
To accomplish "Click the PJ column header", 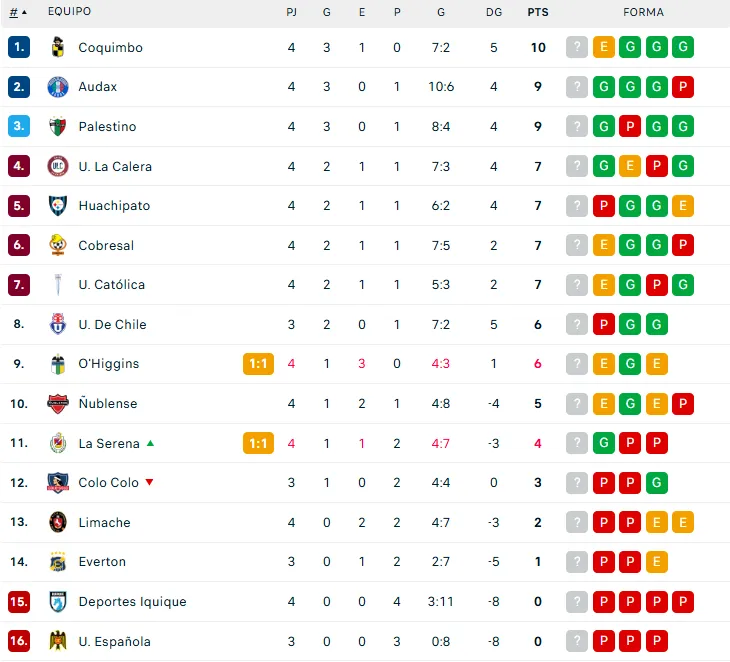I will click(x=291, y=13).
